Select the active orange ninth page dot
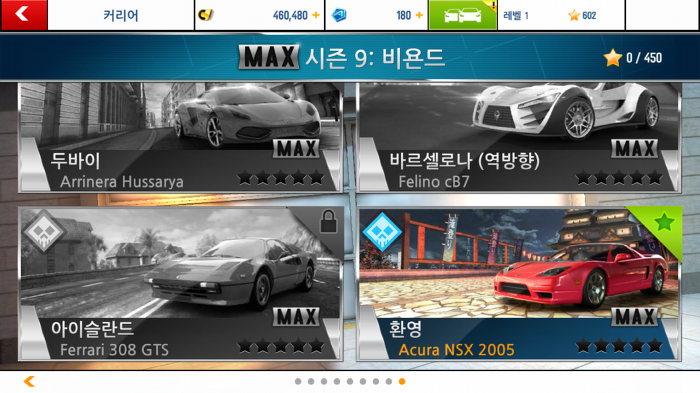The width and height of the screenshot is (700, 393). click(402, 381)
